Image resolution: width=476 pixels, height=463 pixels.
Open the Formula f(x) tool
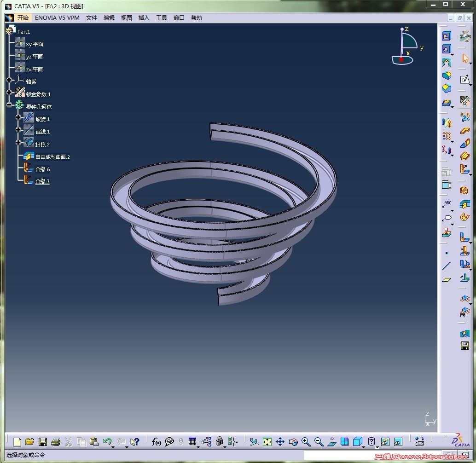tap(157, 442)
